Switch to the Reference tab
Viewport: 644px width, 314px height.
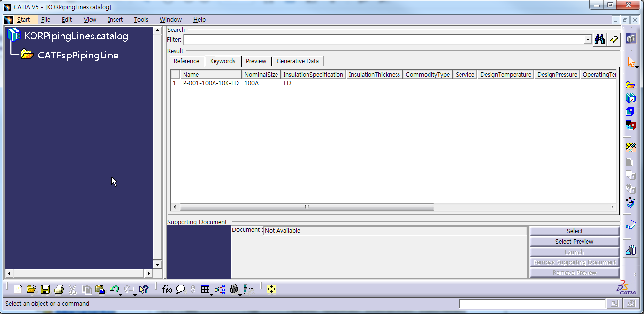coord(186,61)
